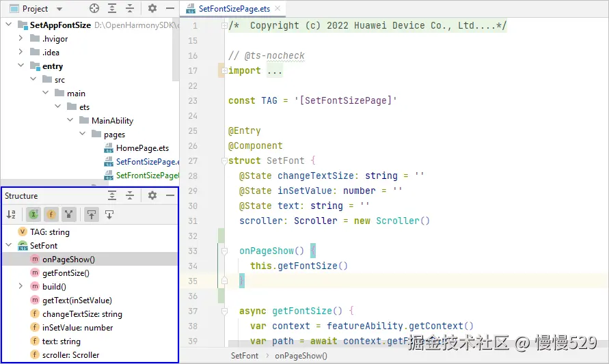
Task: Hide the Structure panel
Action: (170, 195)
